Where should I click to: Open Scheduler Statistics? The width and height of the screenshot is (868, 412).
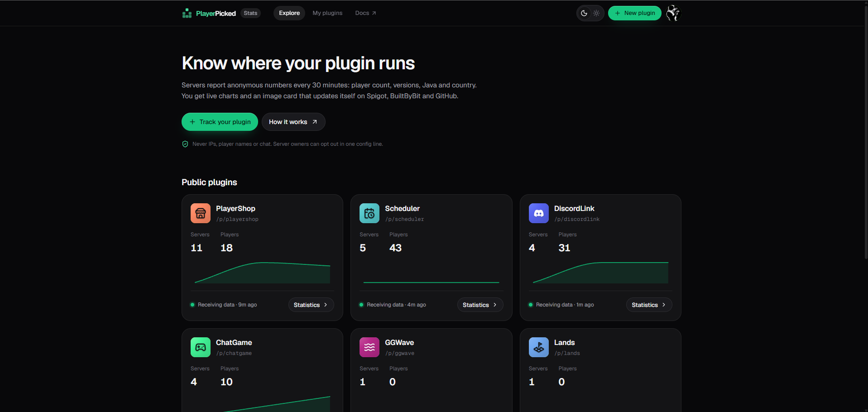coord(480,305)
